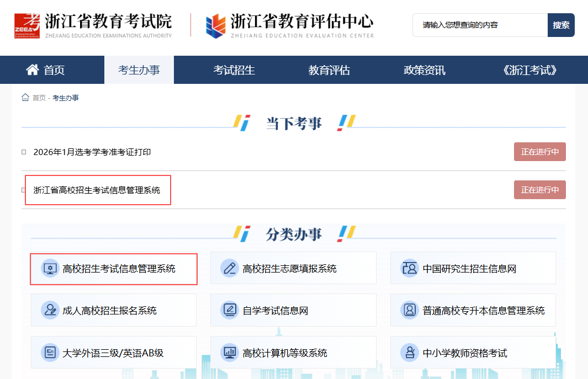Click 首页 in the breadcrumb trail

coord(39,98)
